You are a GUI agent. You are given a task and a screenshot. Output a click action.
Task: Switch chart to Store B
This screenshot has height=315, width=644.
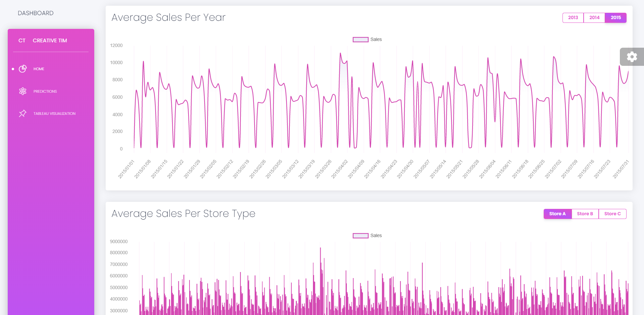tap(585, 214)
